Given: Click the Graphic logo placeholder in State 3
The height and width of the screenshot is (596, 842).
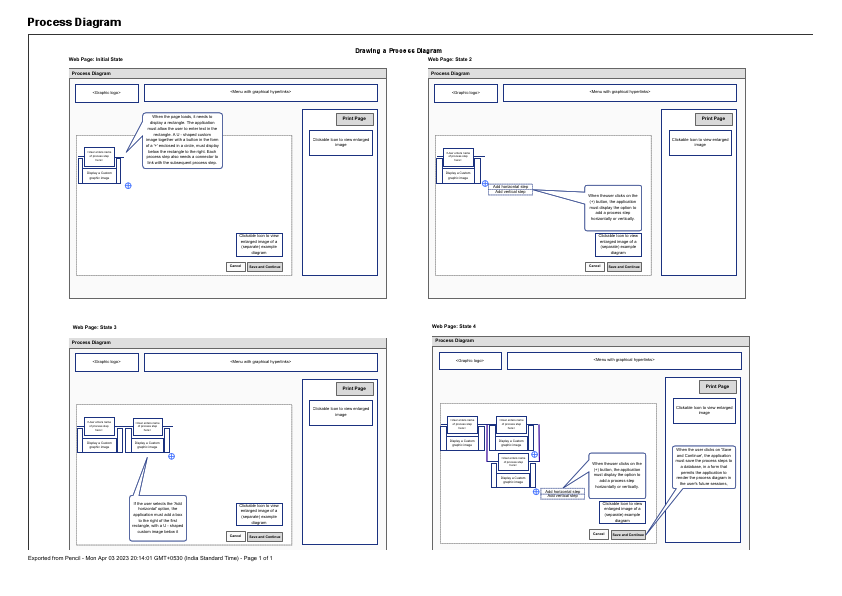Looking at the screenshot, I should coord(107,361).
